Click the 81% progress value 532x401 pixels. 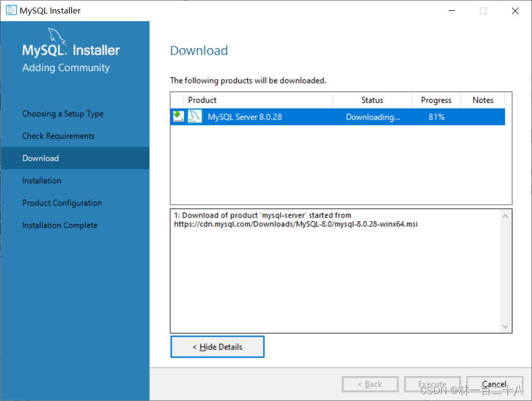tap(436, 117)
